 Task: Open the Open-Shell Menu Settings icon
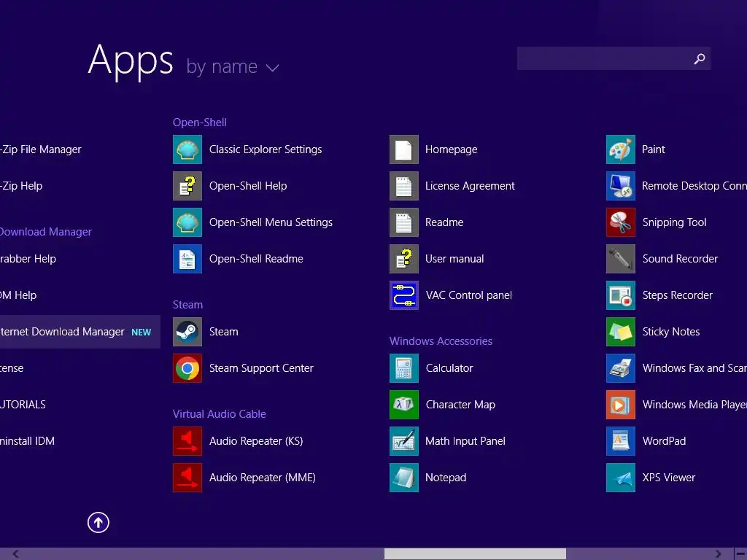[187, 222]
